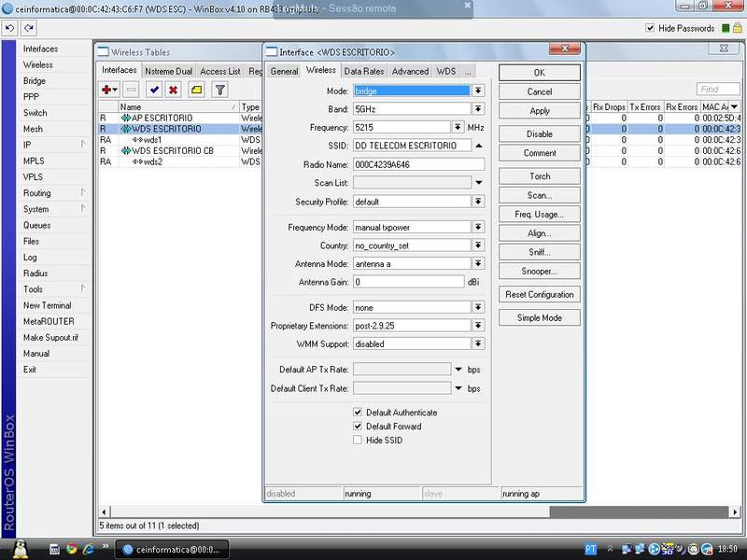Viewport: 747px width, 560px height.
Task: Open the Antenna Mode dropdown
Action: (478, 263)
